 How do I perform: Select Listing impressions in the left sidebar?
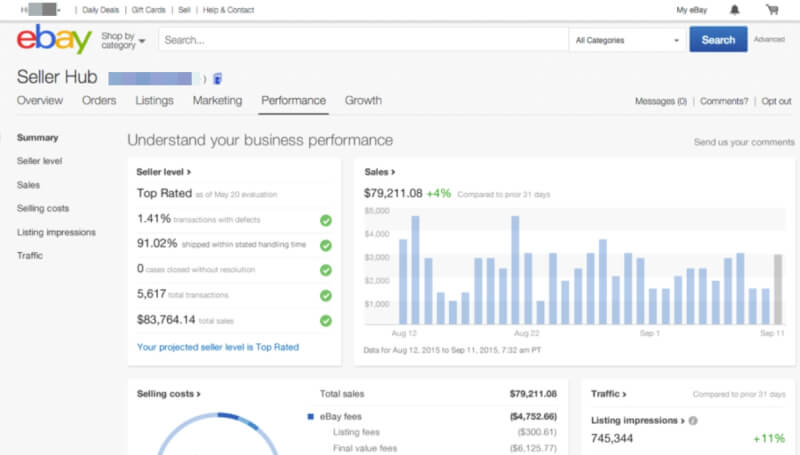click(56, 232)
